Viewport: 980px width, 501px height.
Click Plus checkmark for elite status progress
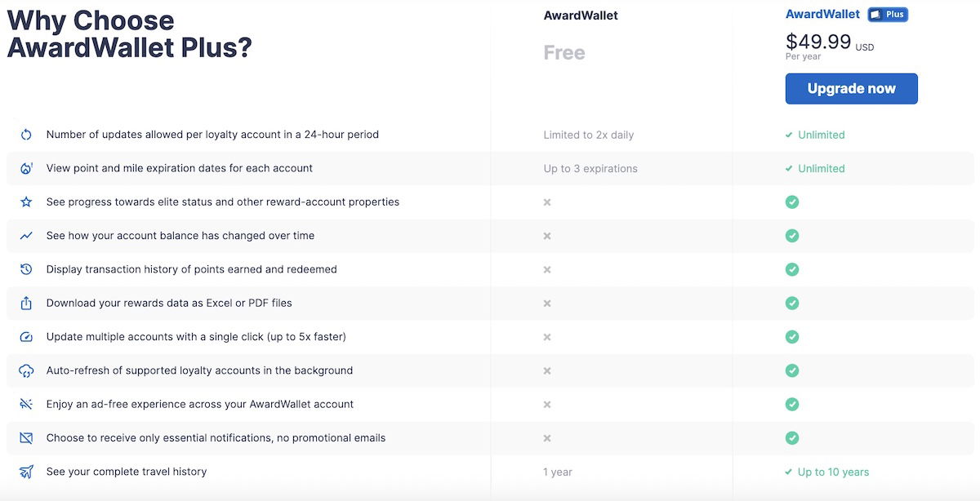tap(791, 202)
